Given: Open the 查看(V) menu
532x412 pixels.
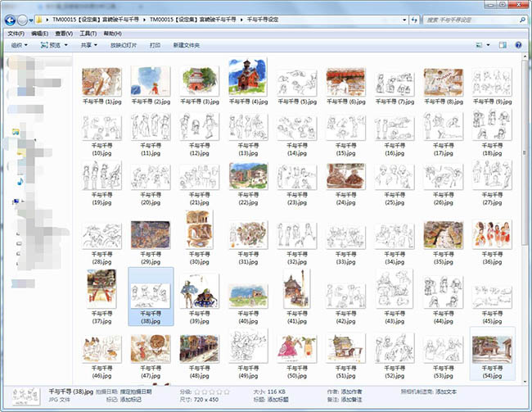Looking at the screenshot, I should tap(64, 34).
